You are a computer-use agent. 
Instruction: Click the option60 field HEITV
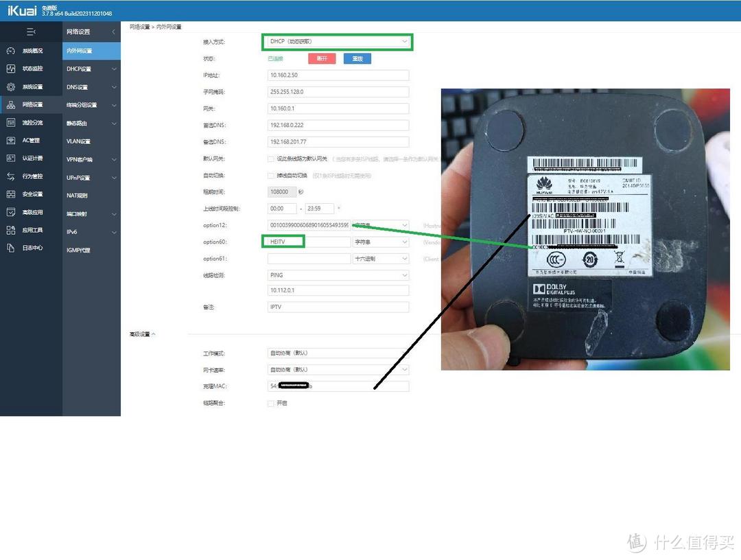pos(309,242)
